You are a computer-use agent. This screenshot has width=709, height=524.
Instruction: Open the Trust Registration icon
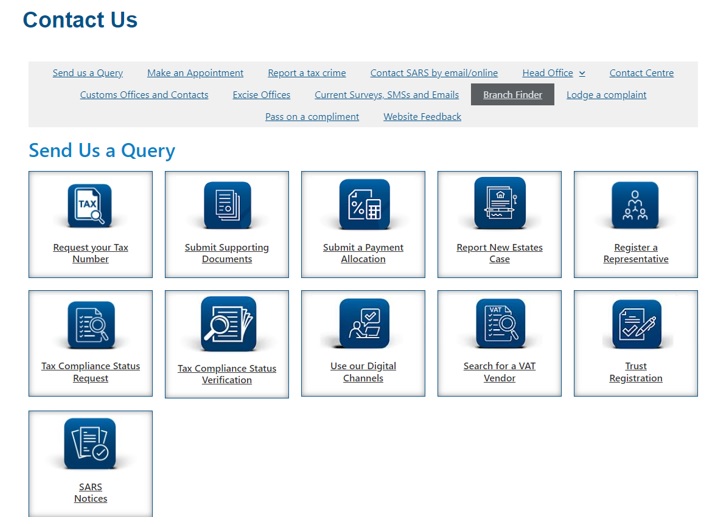635,324
